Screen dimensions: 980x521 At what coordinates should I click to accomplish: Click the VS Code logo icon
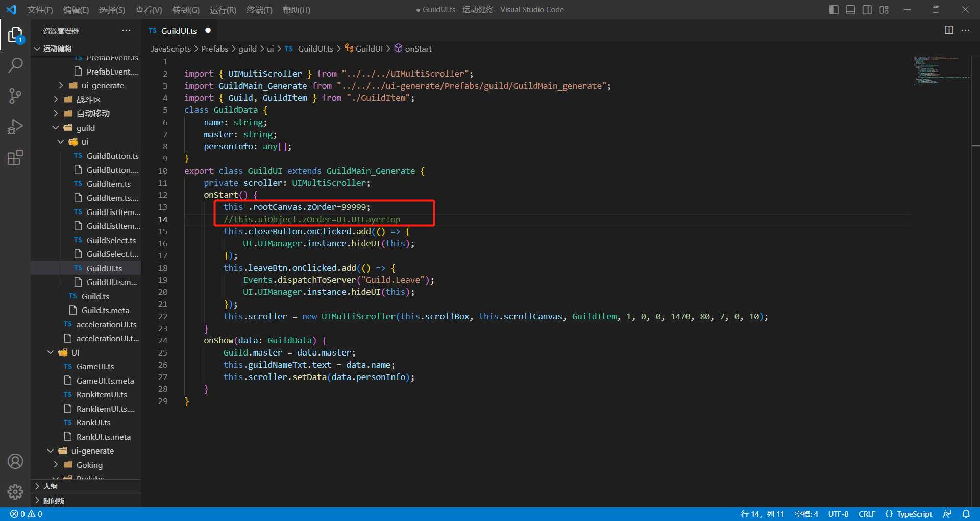11,10
